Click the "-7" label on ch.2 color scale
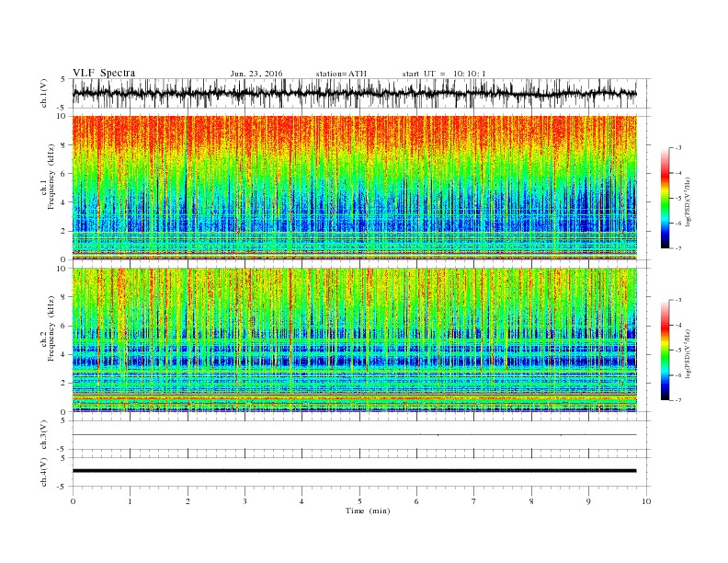The image size is (728, 563). pos(678,400)
